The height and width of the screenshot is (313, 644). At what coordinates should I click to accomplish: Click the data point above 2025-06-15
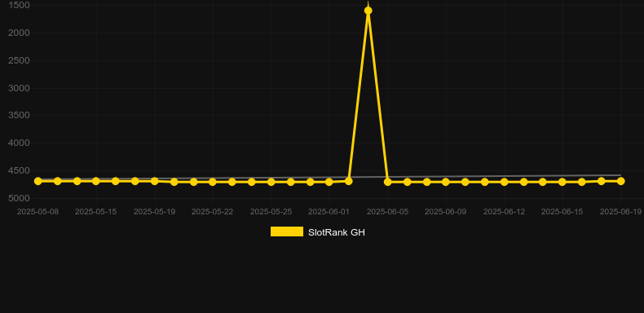562,182
